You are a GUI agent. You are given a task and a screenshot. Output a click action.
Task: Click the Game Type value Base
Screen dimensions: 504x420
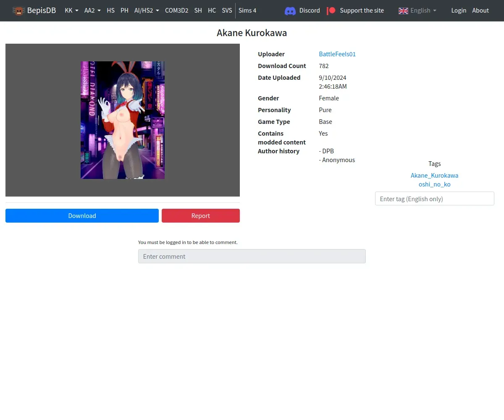[325, 122]
